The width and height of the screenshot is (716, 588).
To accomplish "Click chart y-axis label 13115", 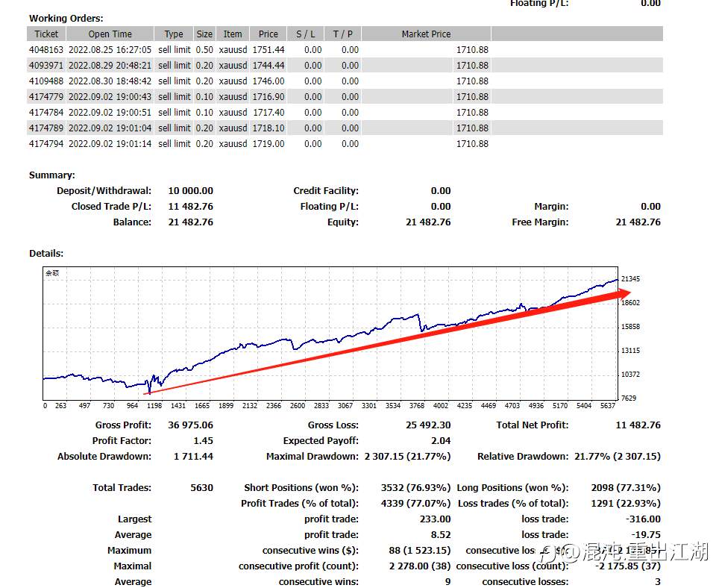I will tap(631, 351).
